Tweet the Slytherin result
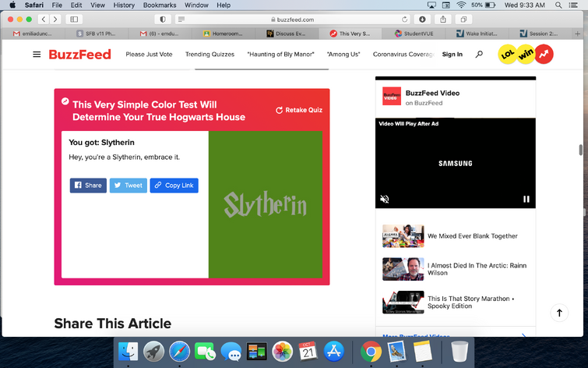Screen dimensions: 588x368 click(129, 186)
